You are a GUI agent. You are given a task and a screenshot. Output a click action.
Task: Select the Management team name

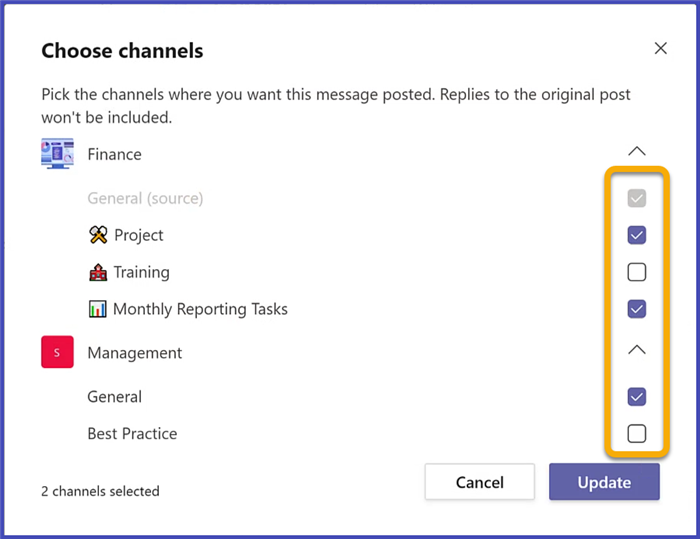pyautogui.click(x=134, y=353)
